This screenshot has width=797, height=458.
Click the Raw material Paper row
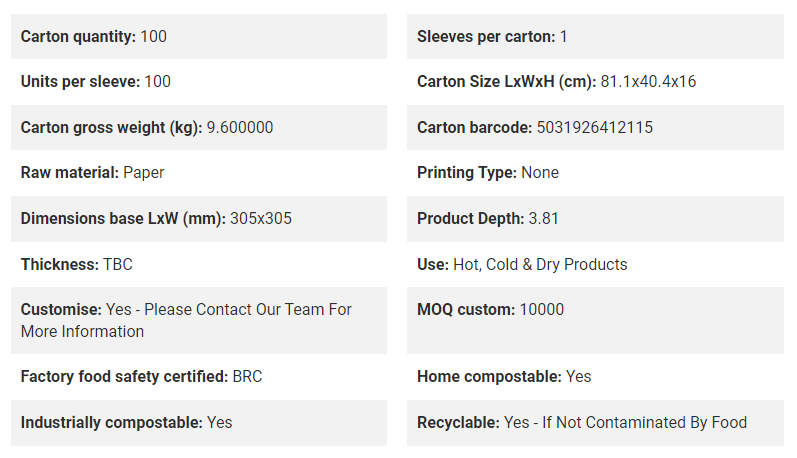click(x=199, y=173)
